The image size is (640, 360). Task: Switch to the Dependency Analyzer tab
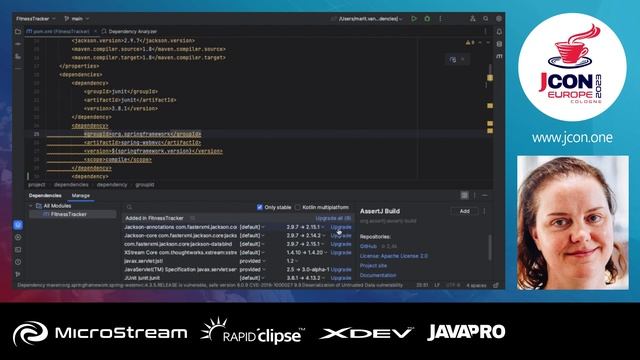(x=129, y=31)
